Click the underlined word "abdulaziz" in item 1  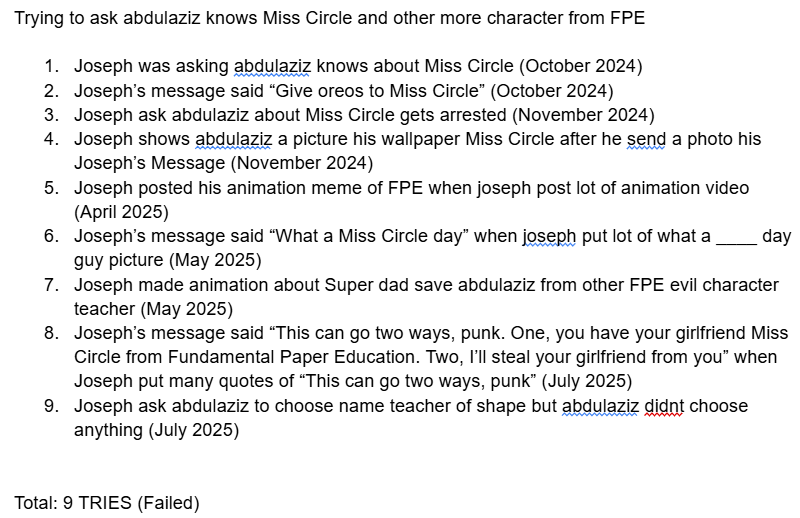[x=272, y=67]
